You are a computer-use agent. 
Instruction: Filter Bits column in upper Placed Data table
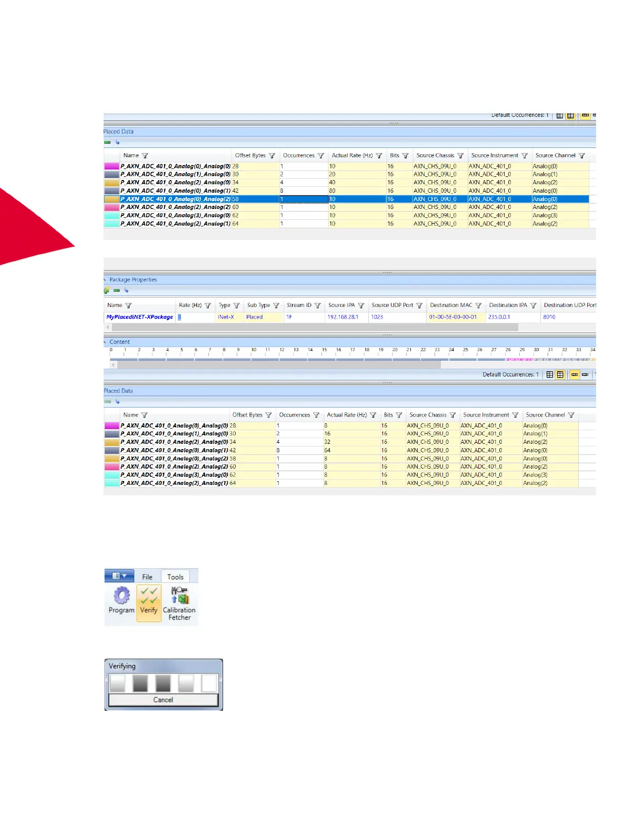(406, 156)
